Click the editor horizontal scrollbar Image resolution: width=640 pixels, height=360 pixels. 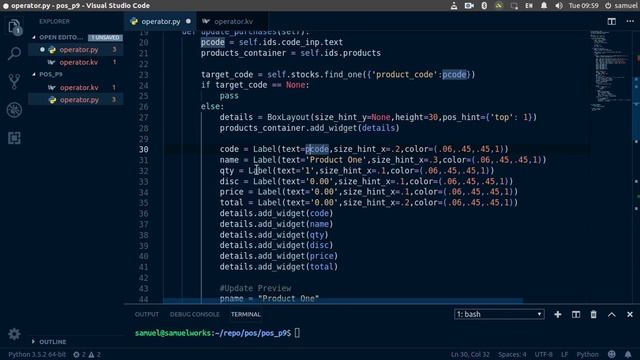pyautogui.click(x=343, y=301)
